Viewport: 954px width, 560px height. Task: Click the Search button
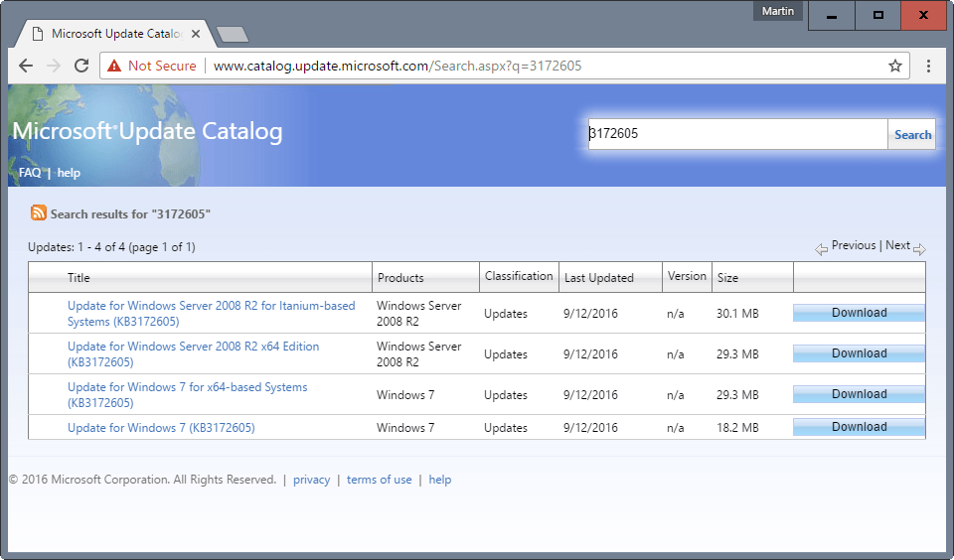click(912, 134)
